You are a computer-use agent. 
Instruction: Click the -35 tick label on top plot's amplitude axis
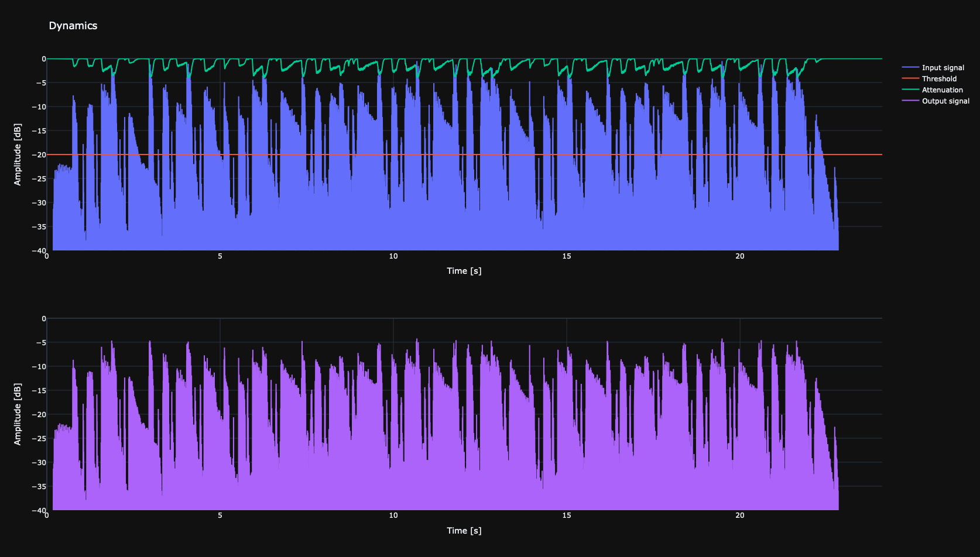pyautogui.click(x=40, y=226)
